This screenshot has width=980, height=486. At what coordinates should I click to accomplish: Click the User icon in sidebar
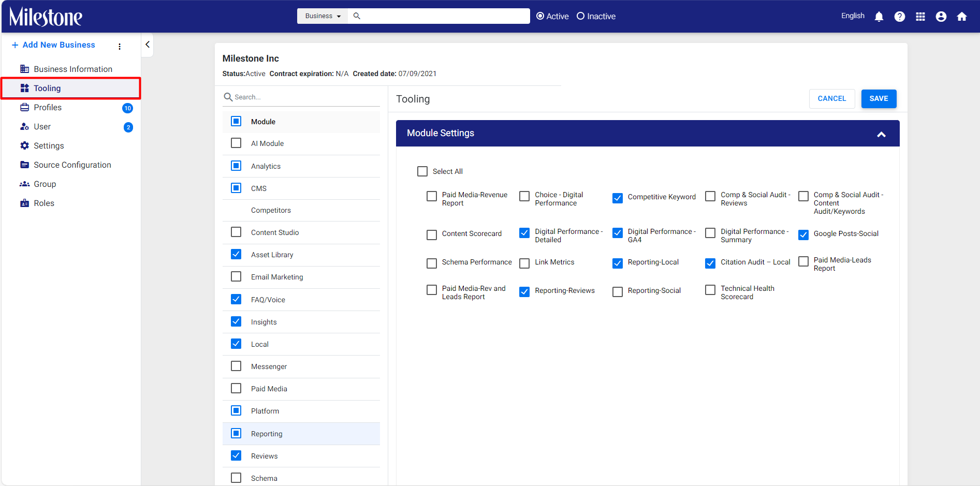point(24,126)
